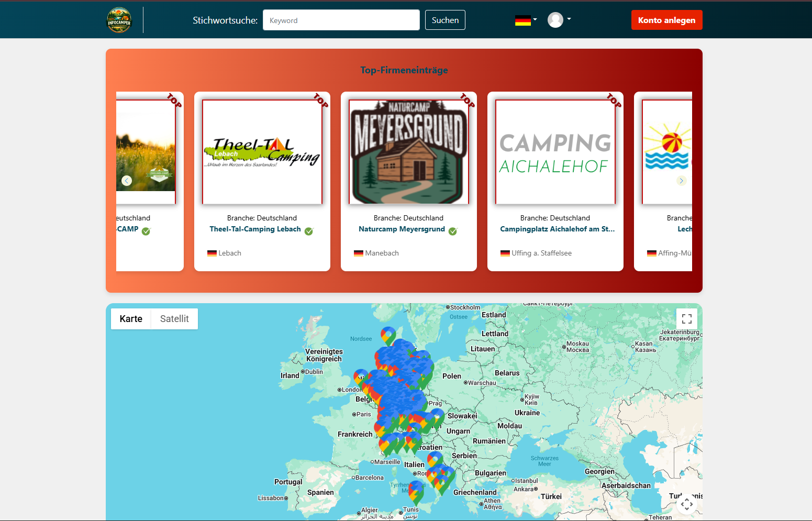Click the Konto anlegen button
The width and height of the screenshot is (812, 521).
tap(666, 20)
